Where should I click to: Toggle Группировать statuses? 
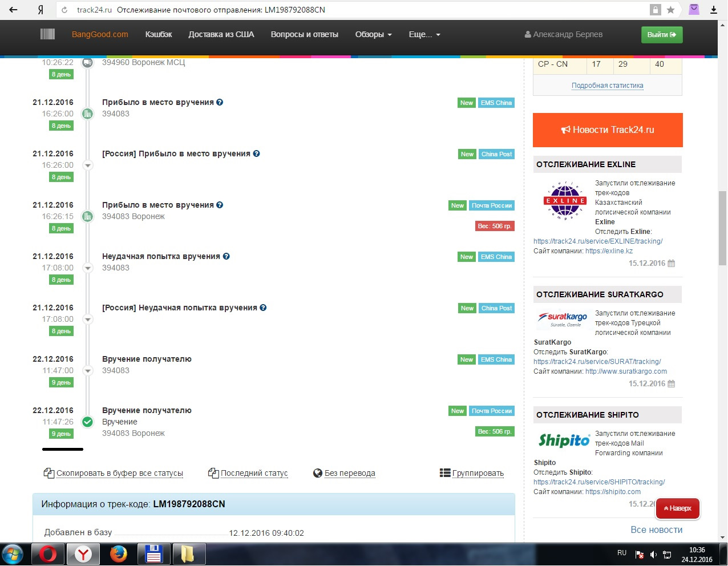(x=472, y=473)
